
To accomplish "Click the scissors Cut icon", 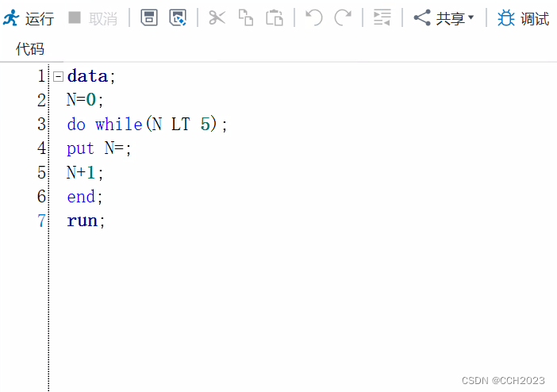I will click(217, 17).
